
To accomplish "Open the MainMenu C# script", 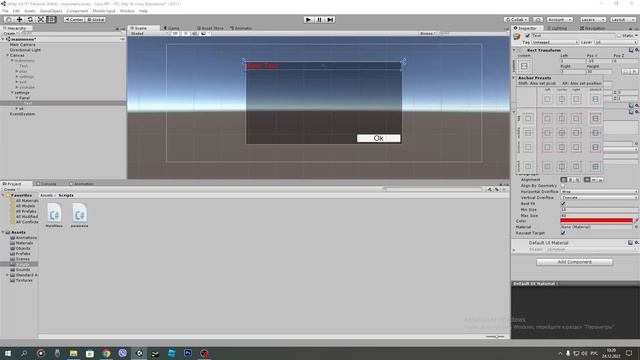I will 54,215.
